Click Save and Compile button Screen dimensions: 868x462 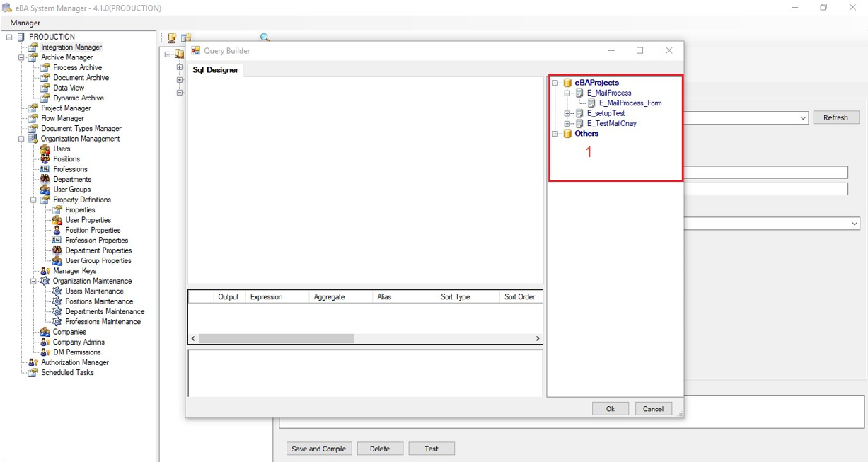pyautogui.click(x=319, y=449)
